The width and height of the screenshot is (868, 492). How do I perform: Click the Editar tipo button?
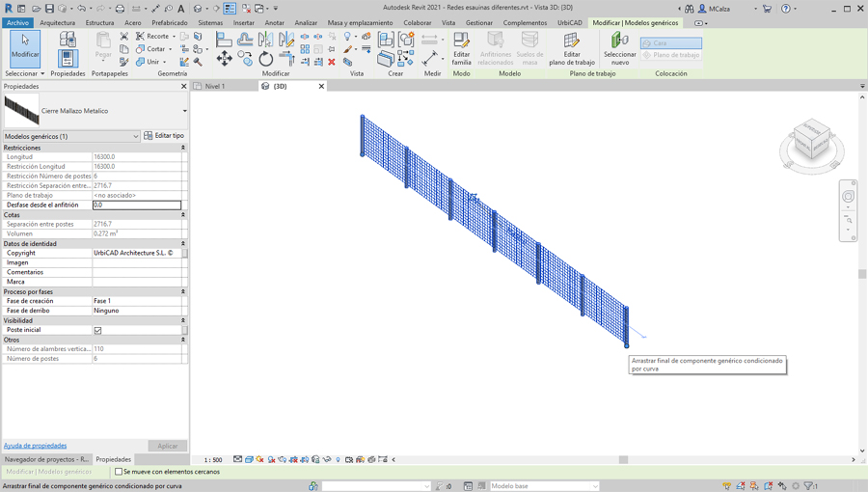[x=164, y=136]
